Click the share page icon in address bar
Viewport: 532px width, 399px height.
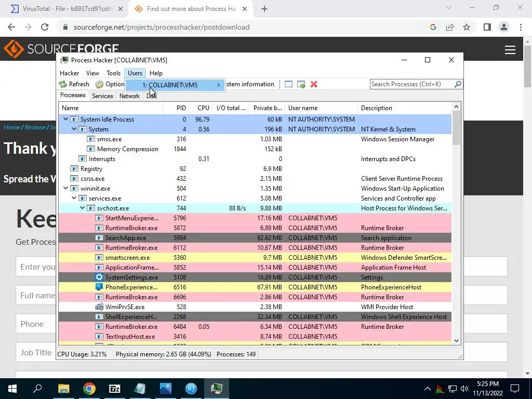(450, 27)
